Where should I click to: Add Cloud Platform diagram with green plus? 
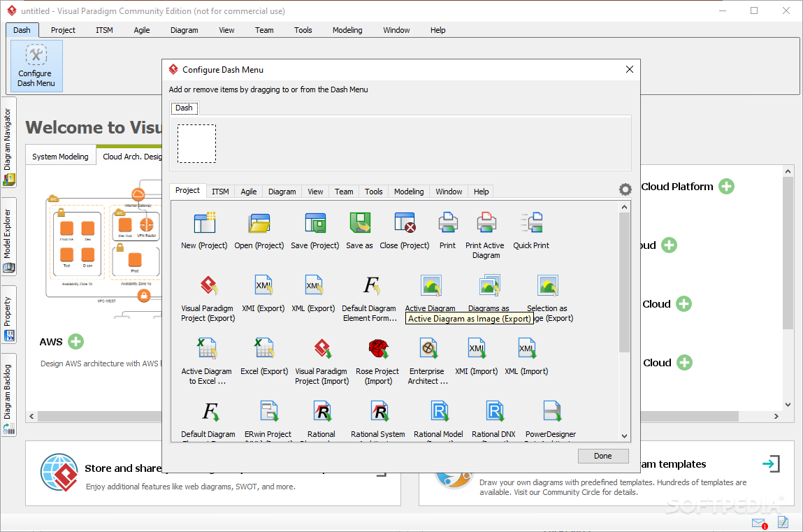pyautogui.click(x=726, y=187)
